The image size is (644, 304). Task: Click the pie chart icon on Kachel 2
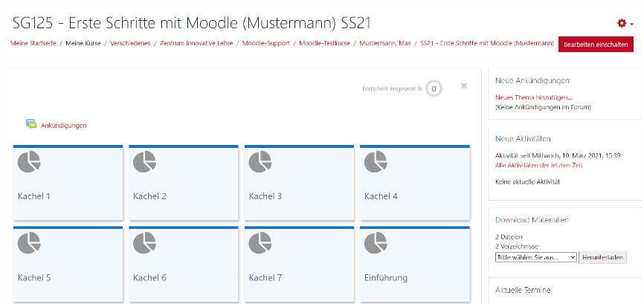[x=144, y=162]
